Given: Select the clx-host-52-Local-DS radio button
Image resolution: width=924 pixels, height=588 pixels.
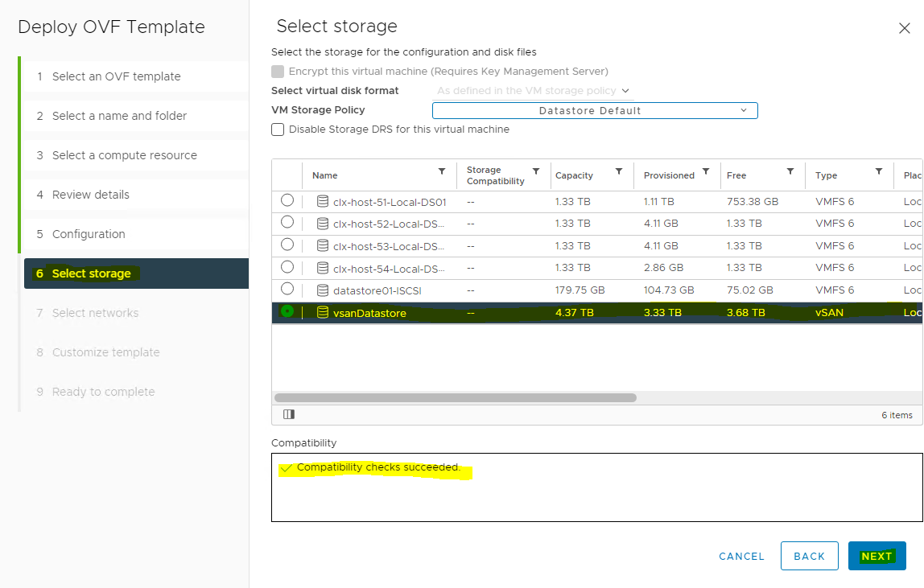Looking at the screenshot, I should 287,222.
